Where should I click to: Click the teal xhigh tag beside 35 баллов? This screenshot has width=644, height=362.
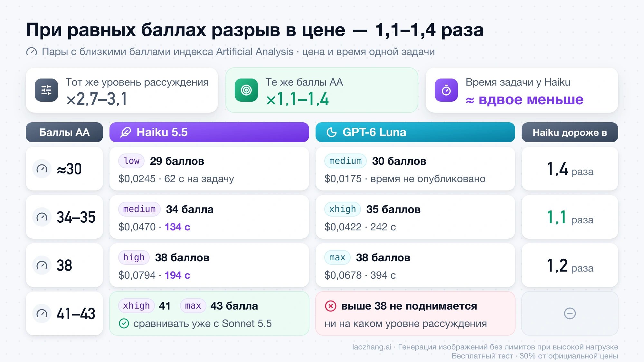343,209
